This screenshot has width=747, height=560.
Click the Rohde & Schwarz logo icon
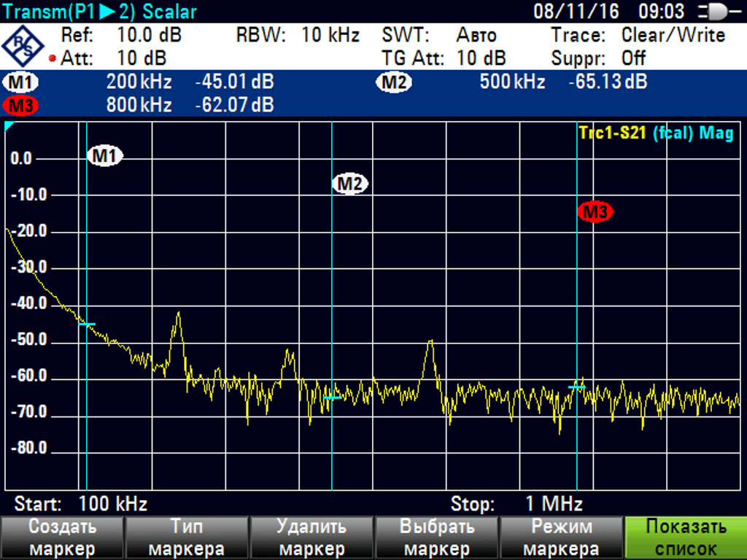(23, 46)
